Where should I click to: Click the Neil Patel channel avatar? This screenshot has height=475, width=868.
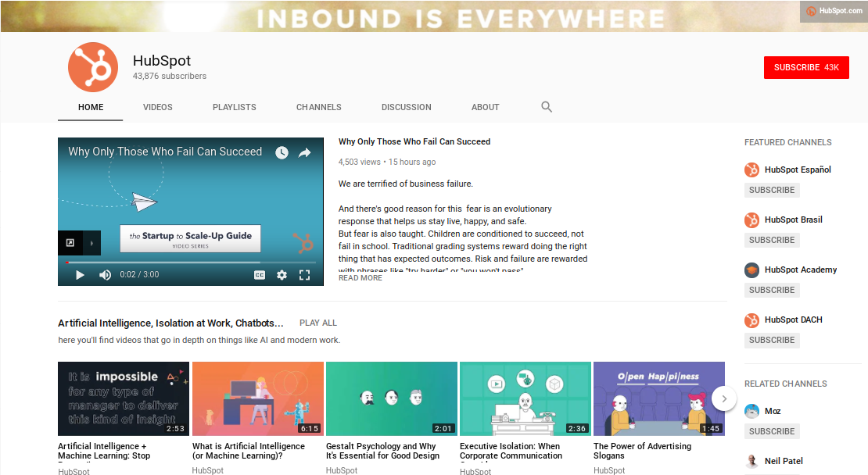pyautogui.click(x=751, y=461)
